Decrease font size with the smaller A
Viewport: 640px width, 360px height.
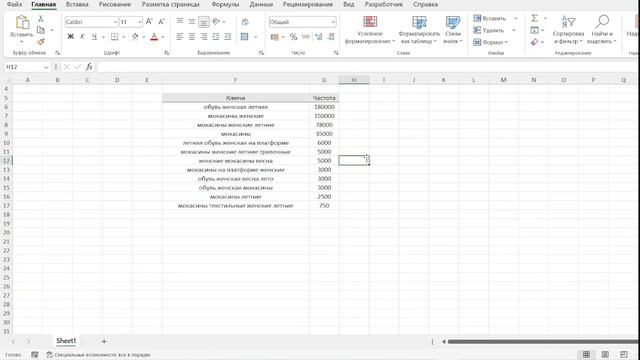161,22
